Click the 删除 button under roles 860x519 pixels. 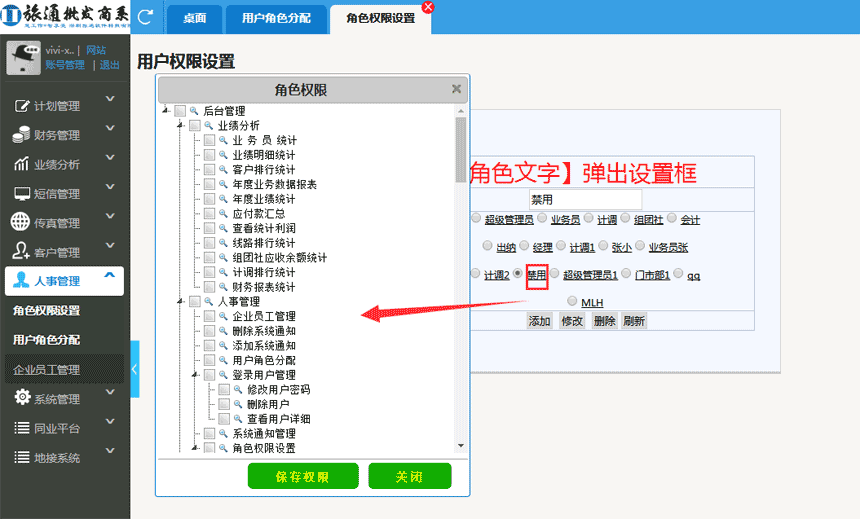click(x=603, y=321)
